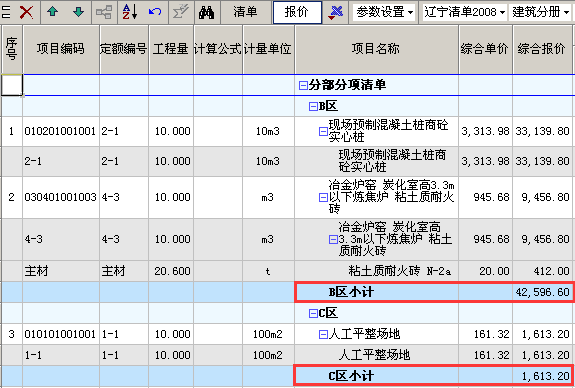Collapse the row 2 冶金炉窑 list item
575x388 pixels.
pos(323,198)
